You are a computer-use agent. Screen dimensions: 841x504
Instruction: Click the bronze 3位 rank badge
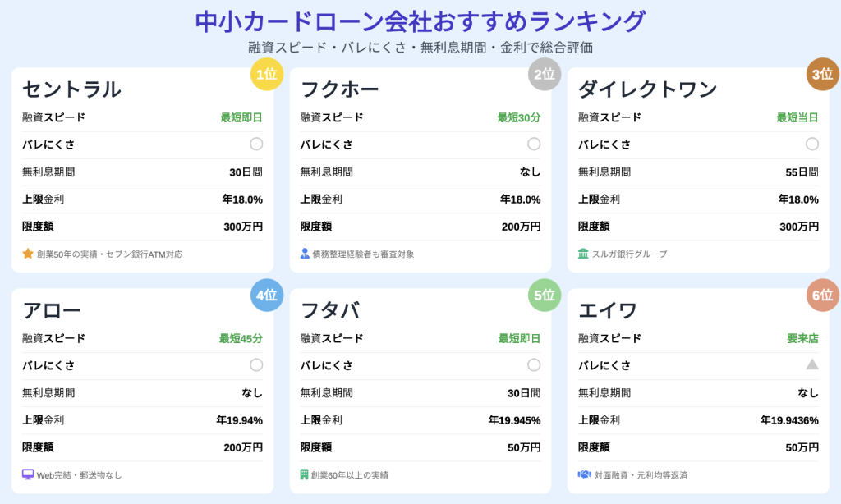[823, 74]
